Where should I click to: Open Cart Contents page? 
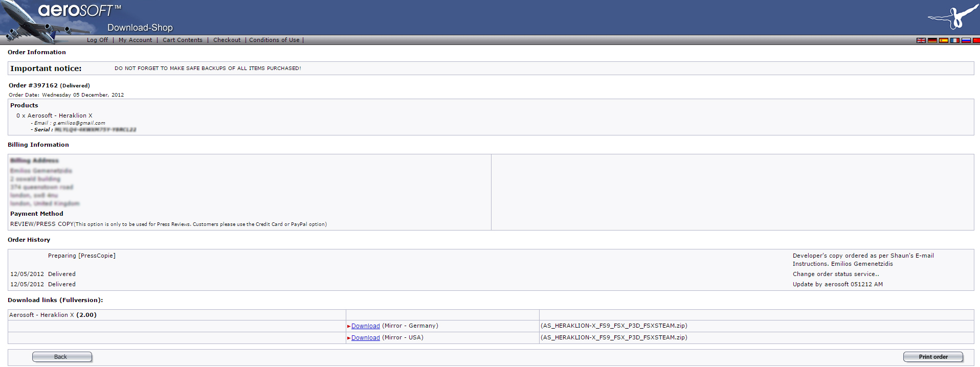tap(182, 40)
